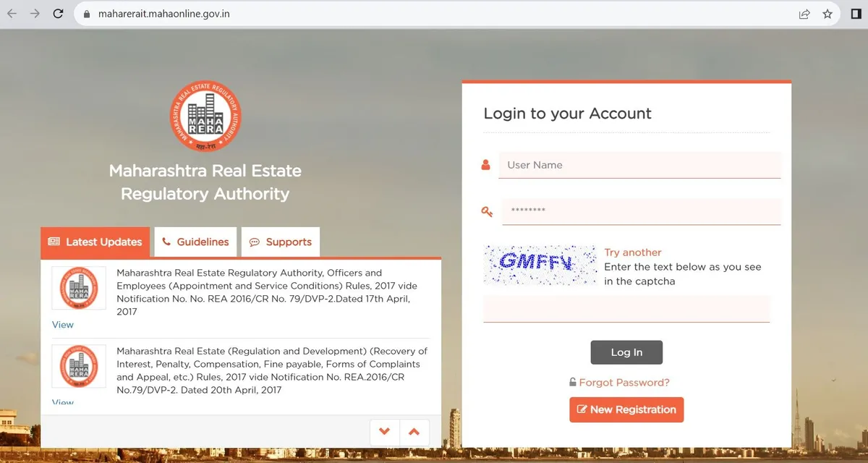The image size is (868, 463).
Task: Click the browser back arrow
Action: click(12, 14)
